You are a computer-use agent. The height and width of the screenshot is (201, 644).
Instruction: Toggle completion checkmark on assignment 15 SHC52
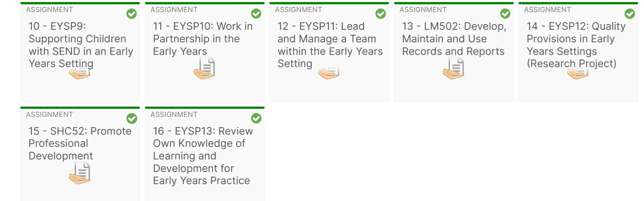click(132, 118)
